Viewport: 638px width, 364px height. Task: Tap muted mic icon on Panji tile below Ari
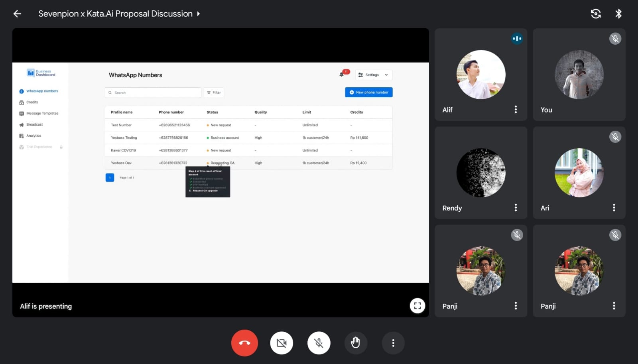[615, 235]
